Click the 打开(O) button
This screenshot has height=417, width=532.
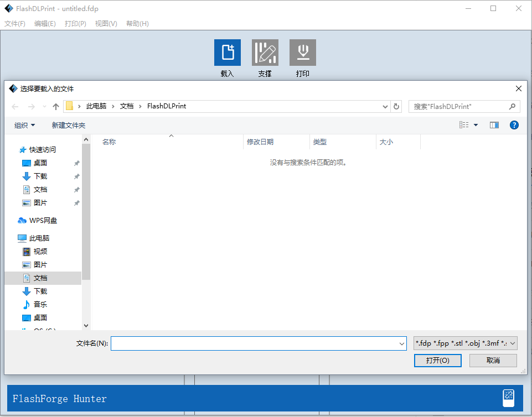(x=438, y=361)
